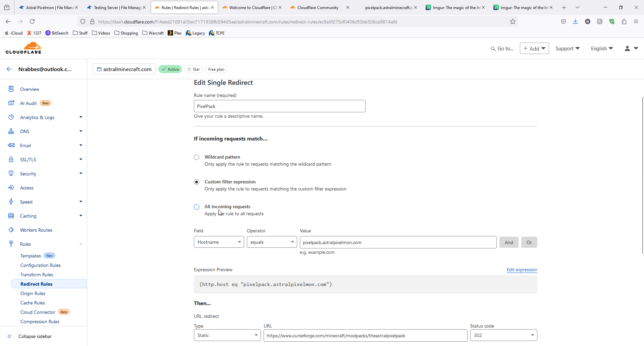Open Origin Rules in the sidebar
The width and height of the screenshot is (644, 346).
click(x=33, y=293)
